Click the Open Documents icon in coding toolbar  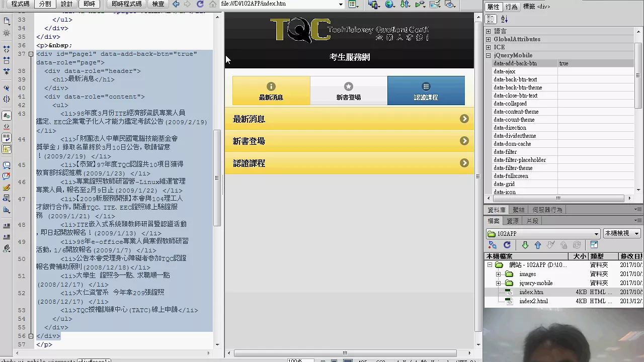pos(7,21)
